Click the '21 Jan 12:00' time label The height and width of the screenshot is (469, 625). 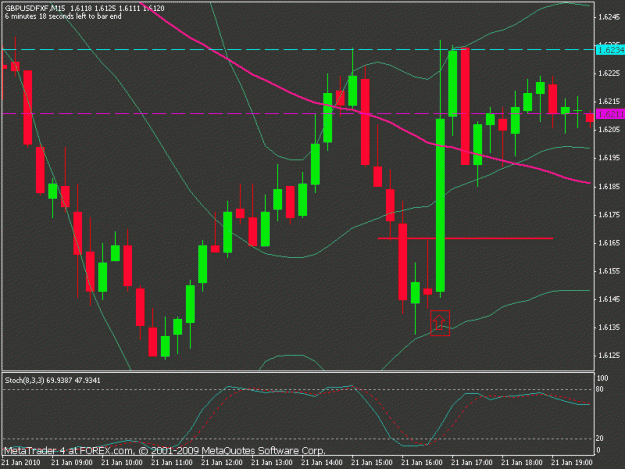coord(222,463)
